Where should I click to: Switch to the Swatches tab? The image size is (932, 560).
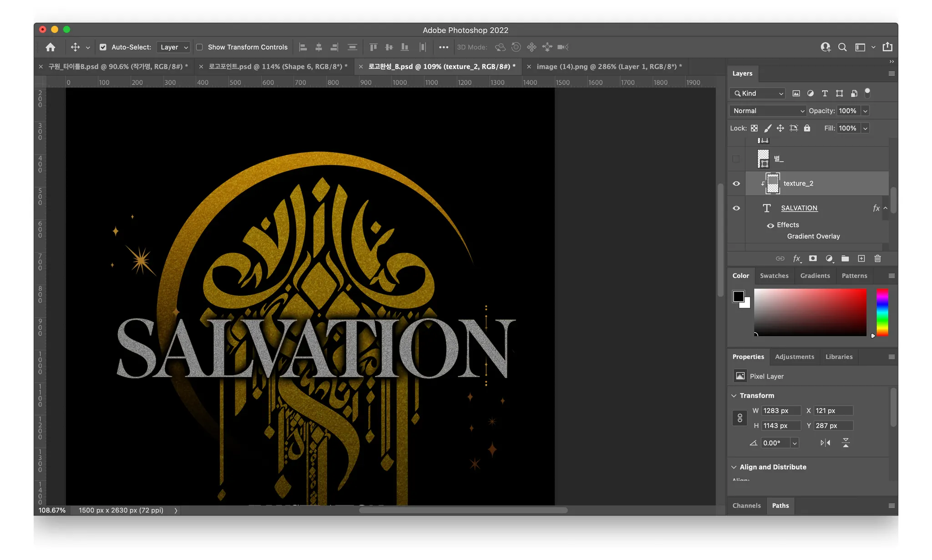(774, 276)
